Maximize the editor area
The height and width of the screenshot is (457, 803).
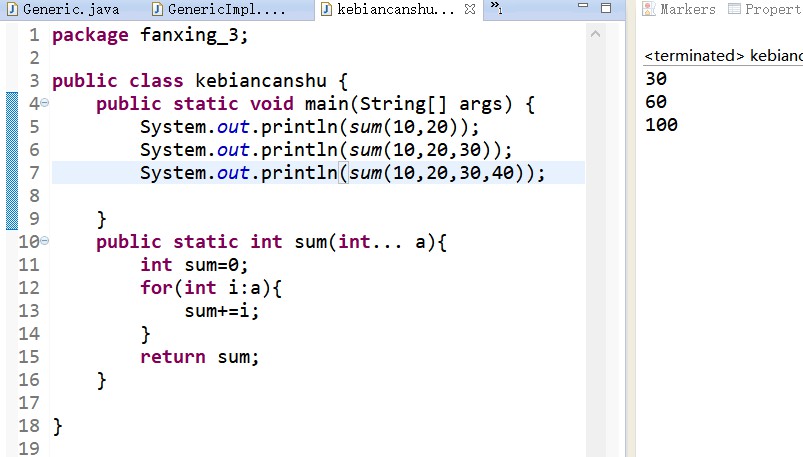coord(606,8)
